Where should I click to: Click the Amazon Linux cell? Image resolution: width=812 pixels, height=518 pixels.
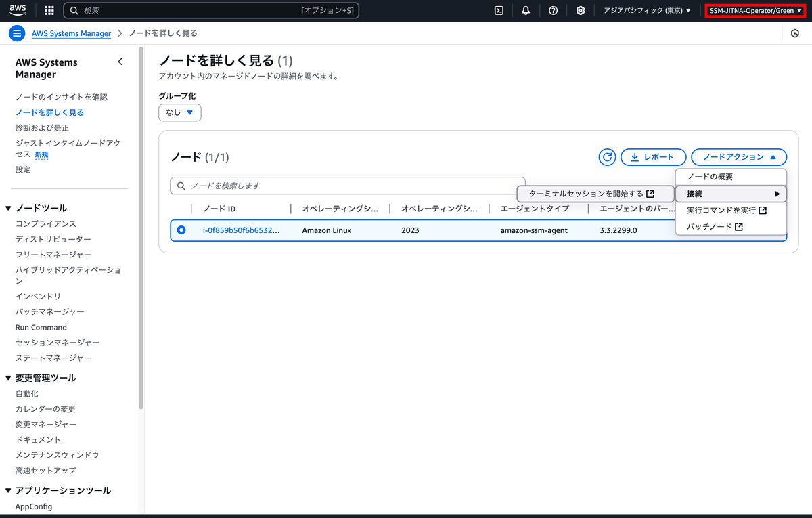[327, 230]
